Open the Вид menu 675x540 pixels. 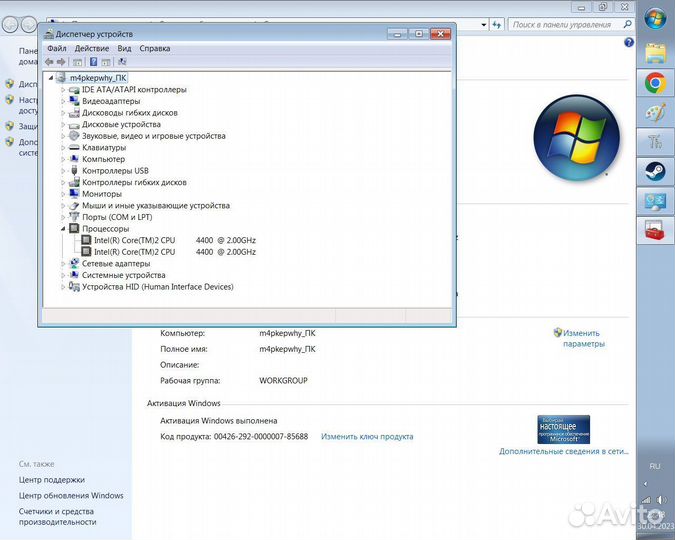click(x=124, y=49)
